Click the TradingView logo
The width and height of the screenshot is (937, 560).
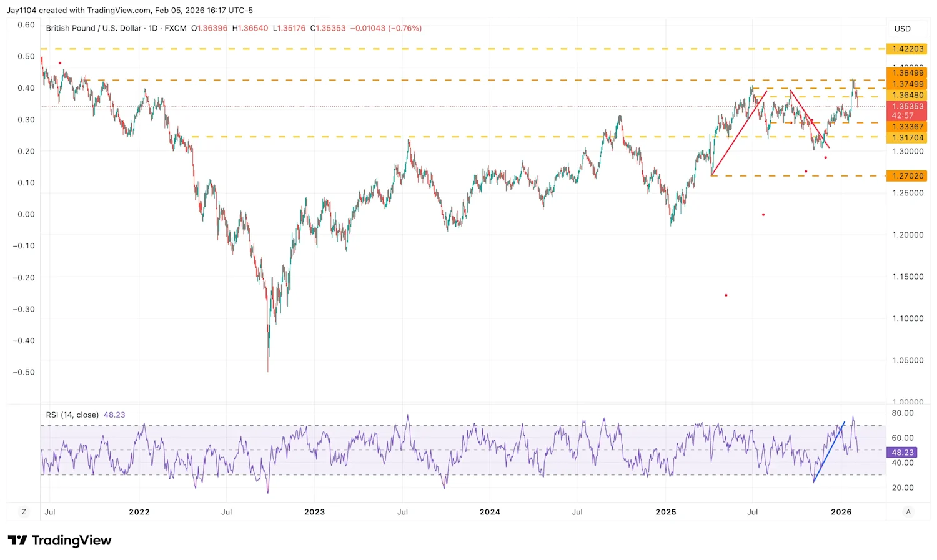point(59,540)
